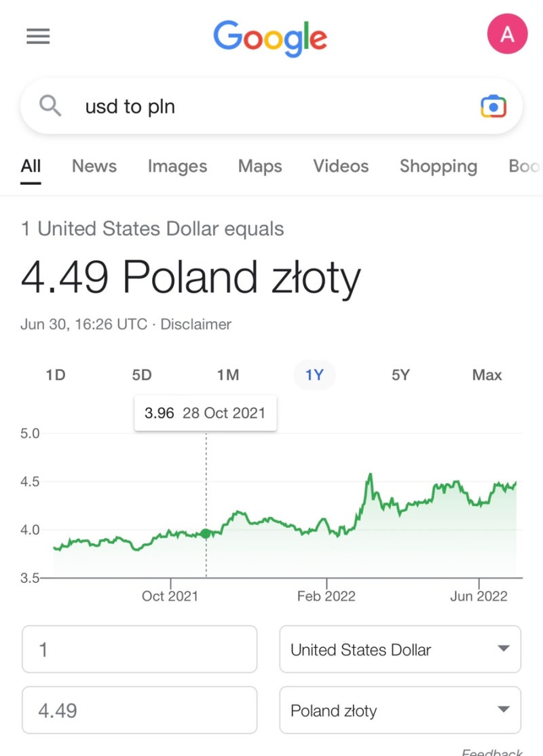Image resolution: width=543 pixels, height=756 pixels.
Task: Expand the Poland złoty currency dropdown
Action: (400, 710)
